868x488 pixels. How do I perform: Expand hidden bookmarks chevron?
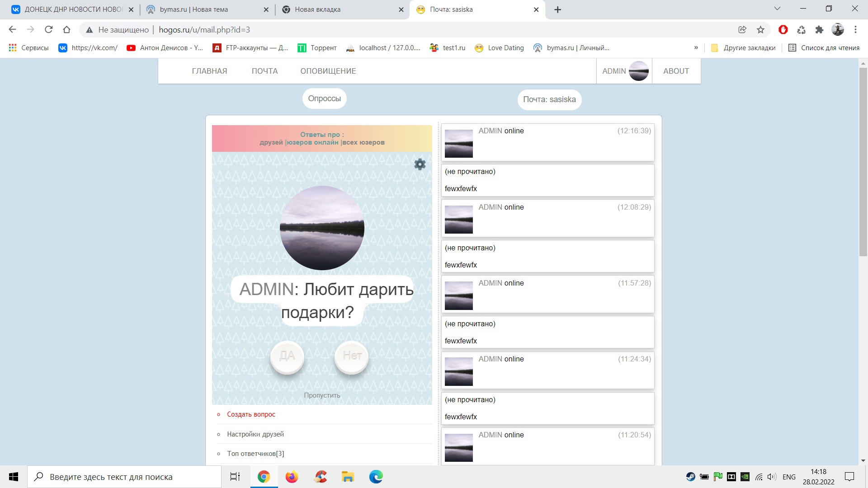(x=696, y=48)
